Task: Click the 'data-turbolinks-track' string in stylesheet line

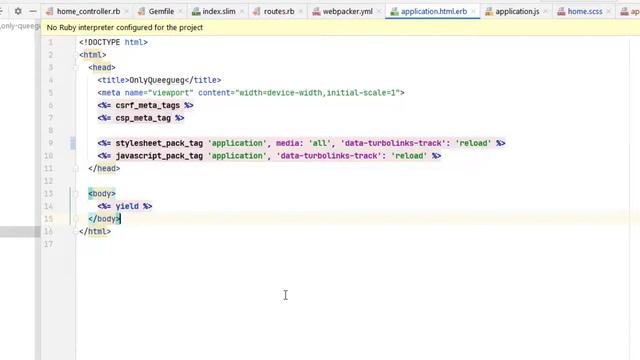Action: pyautogui.click(x=393, y=143)
